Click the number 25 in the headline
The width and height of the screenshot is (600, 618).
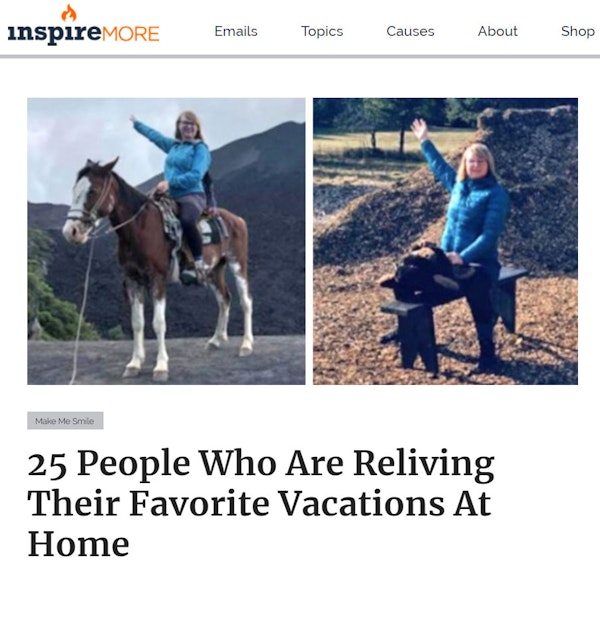[47, 464]
